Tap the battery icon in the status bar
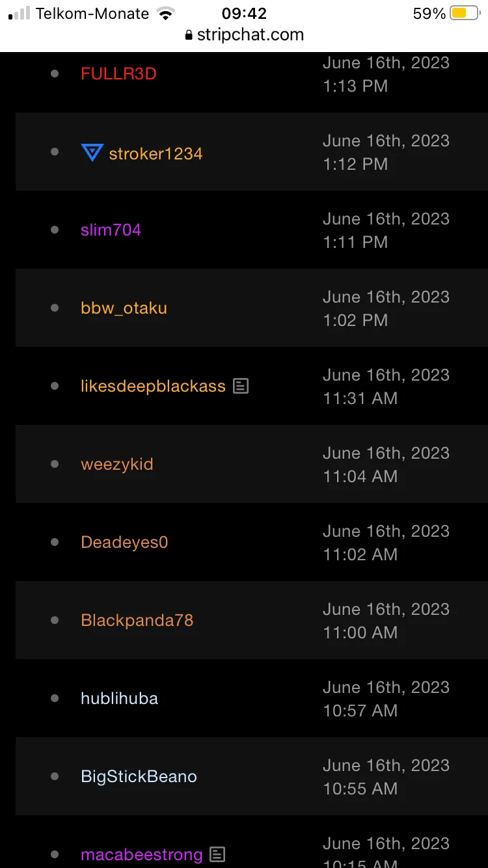Viewport: 488px width, 868px height. [465, 14]
